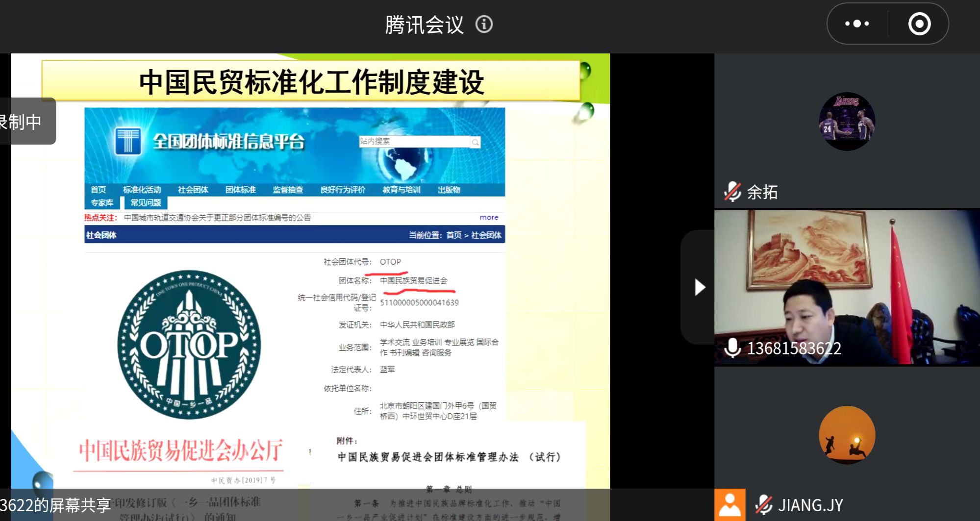Viewport: 980px width, 521px height.
Task: Open the 良好行为评价 tab
Action: tap(343, 190)
